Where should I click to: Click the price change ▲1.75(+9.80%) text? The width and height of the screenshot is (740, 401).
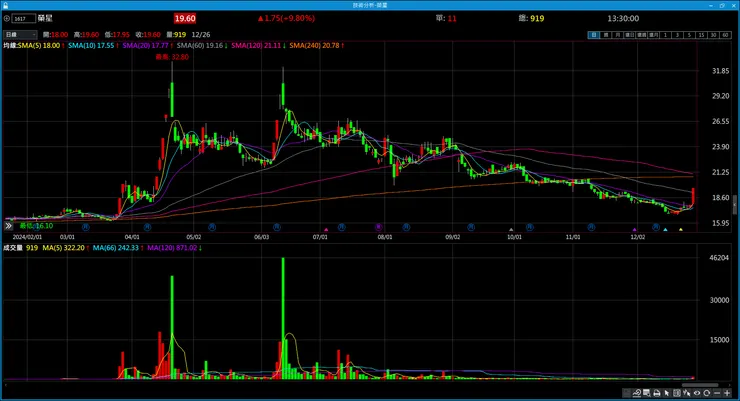click(x=286, y=18)
